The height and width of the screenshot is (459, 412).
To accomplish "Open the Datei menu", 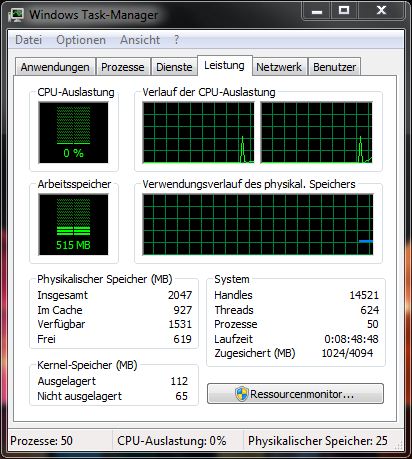I will 29,40.
